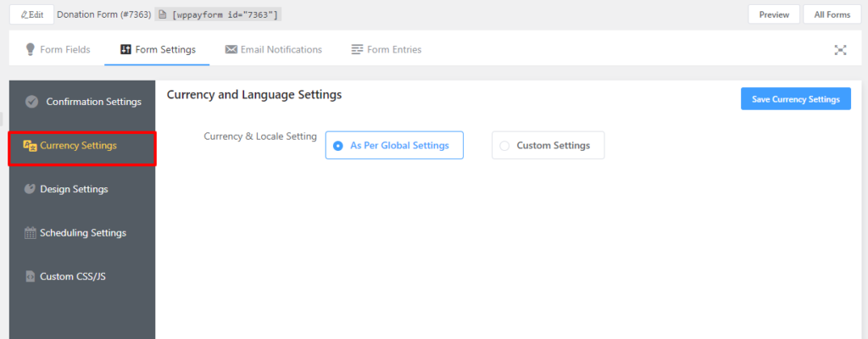This screenshot has height=339, width=868.
Task: Open Currency Settings in sidebar
Action: click(82, 146)
